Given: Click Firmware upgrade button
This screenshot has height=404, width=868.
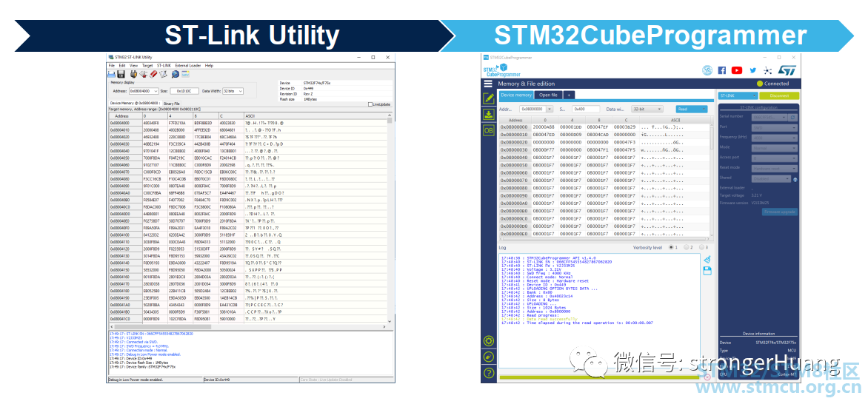Looking at the screenshot, I should pyautogui.click(x=780, y=212).
